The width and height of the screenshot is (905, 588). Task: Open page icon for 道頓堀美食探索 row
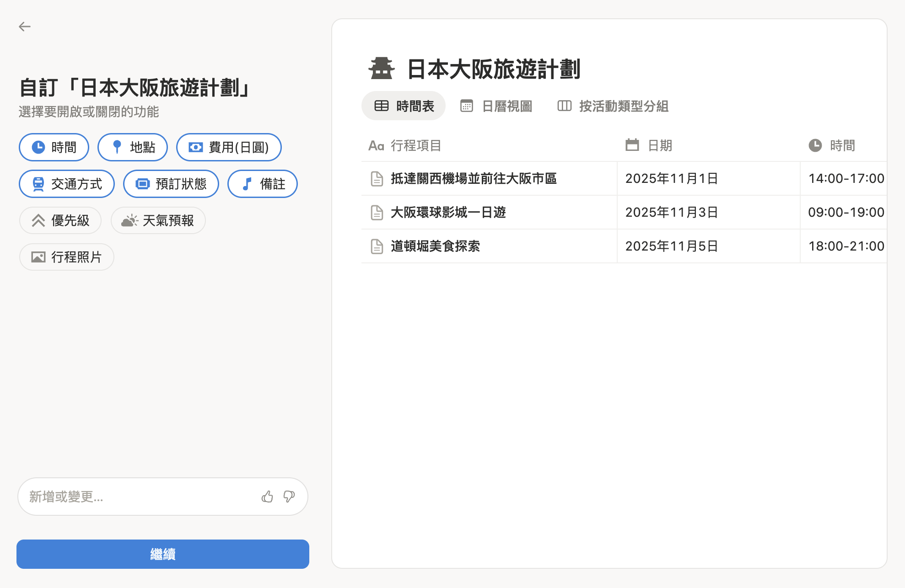click(377, 246)
